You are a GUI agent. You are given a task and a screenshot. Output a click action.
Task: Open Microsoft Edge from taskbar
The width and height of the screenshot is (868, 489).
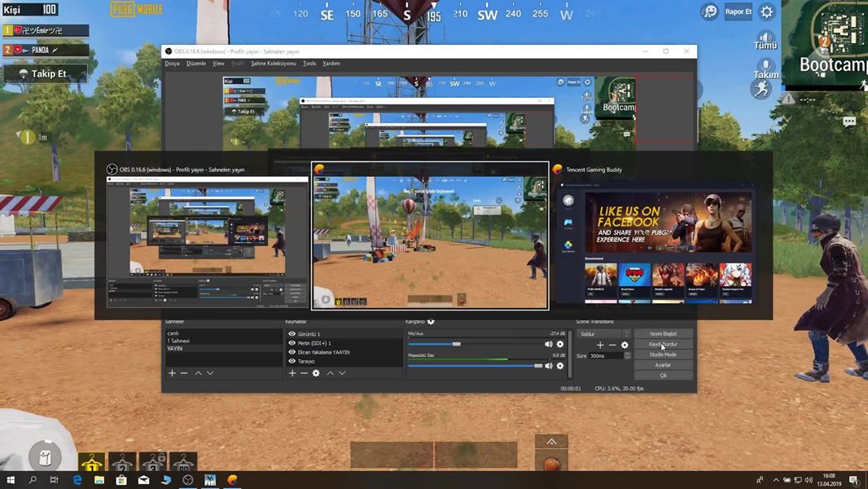point(77,480)
